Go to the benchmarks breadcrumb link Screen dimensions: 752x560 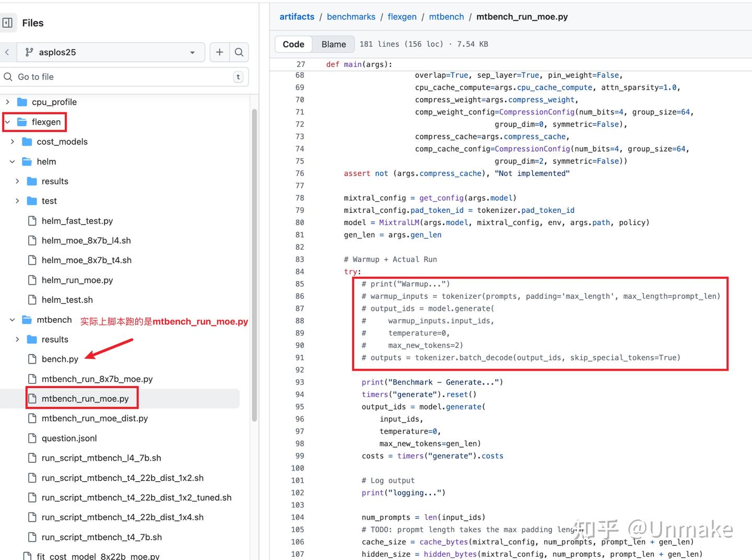(x=351, y=17)
